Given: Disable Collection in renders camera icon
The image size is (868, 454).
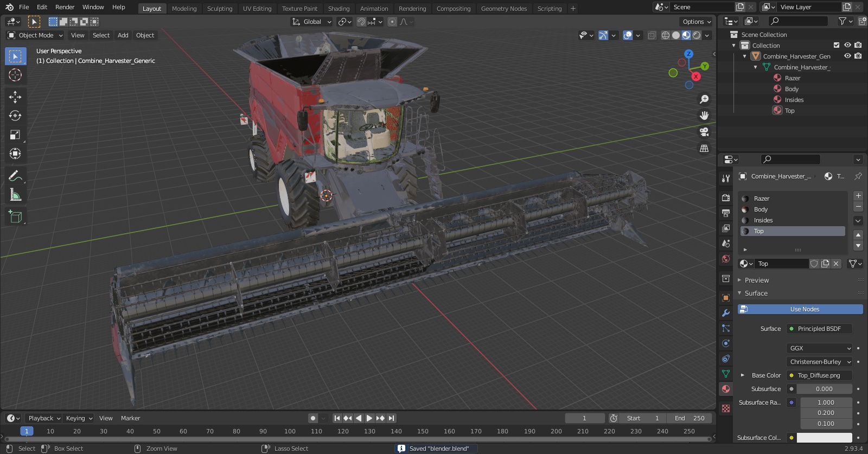Looking at the screenshot, I should 858,45.
